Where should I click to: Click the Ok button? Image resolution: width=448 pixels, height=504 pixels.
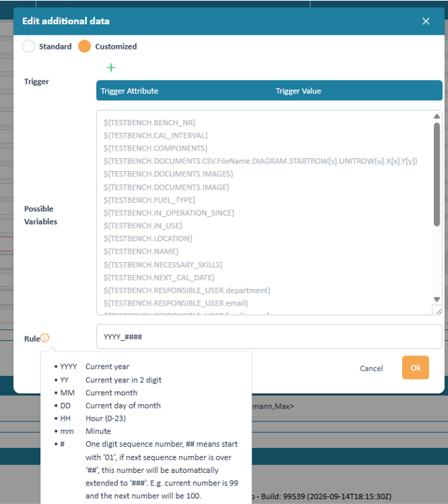click(415, 368)
